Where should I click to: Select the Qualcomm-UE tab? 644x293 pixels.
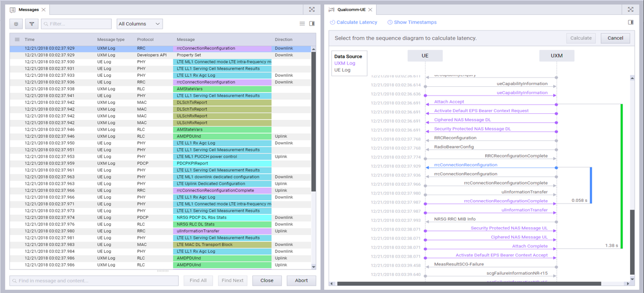click(x=351, y=10)
